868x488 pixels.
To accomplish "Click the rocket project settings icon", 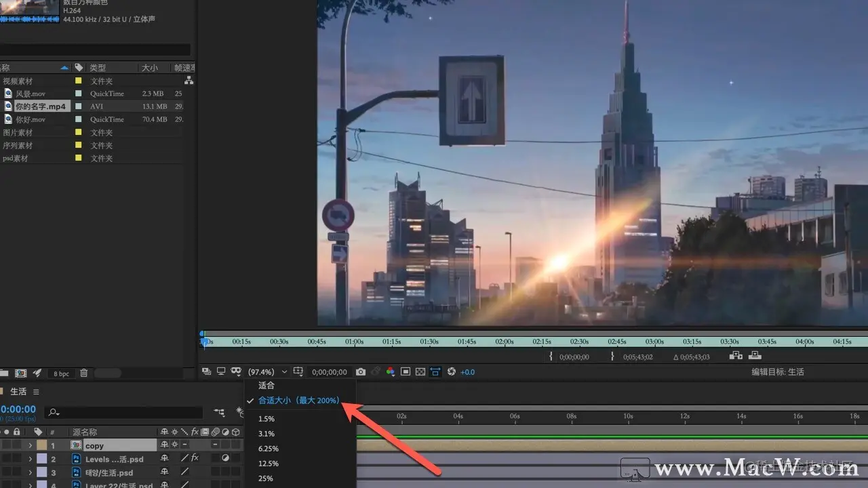I will coord(37,373).
